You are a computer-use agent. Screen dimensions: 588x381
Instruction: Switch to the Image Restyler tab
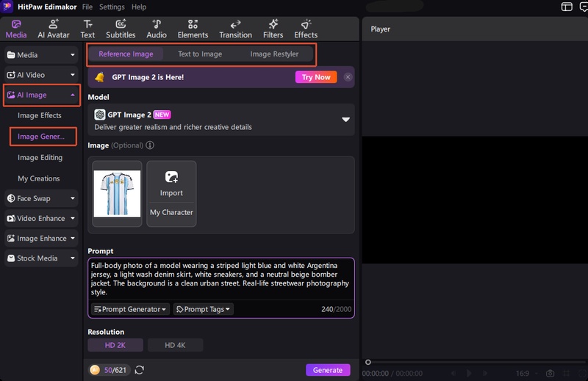click(x=274, y=54)
